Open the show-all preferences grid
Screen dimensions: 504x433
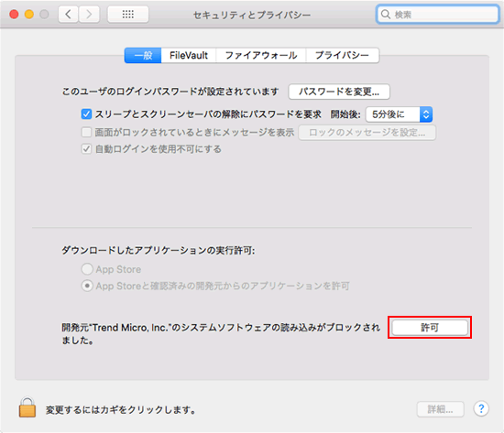click(128, 15)
